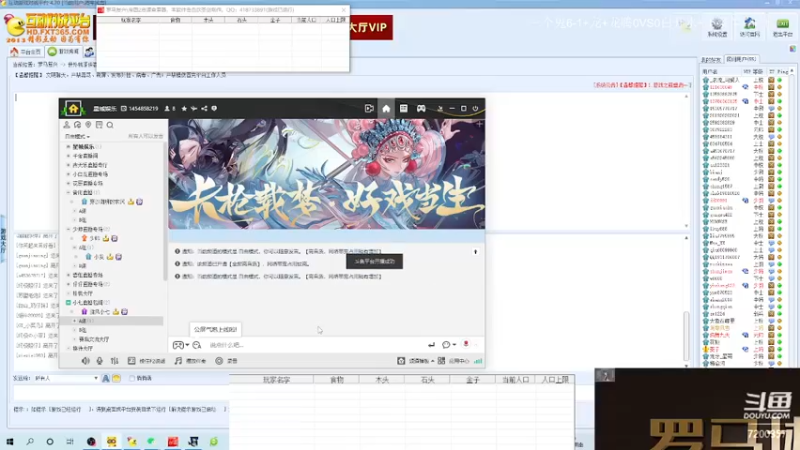Click the shield report icon in channel header
The width and height of the screenshot is (800, 450).
pyautogui.click(x=214, y=109)
